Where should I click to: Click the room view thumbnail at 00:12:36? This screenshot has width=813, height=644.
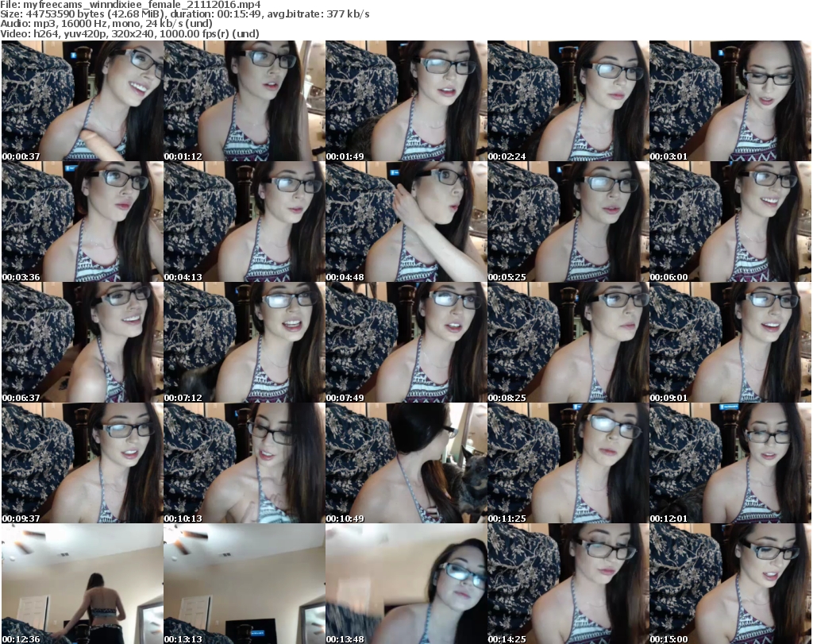click(83, 584)
